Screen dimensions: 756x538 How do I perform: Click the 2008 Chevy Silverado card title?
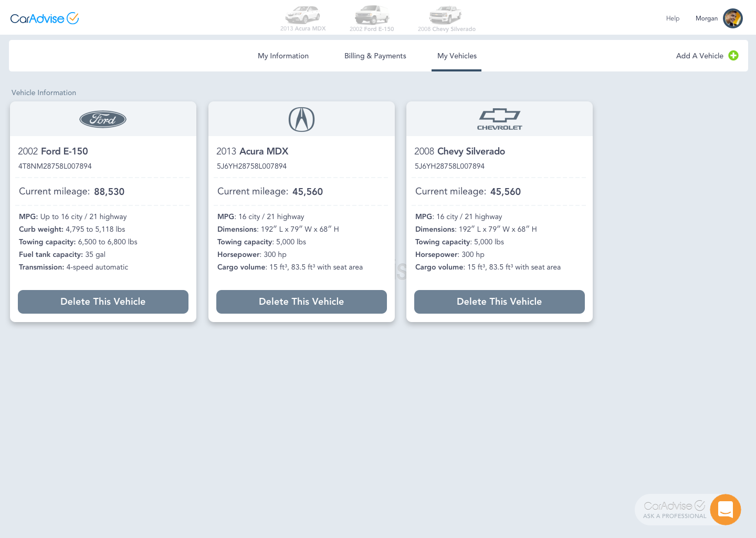click(459, 151)
